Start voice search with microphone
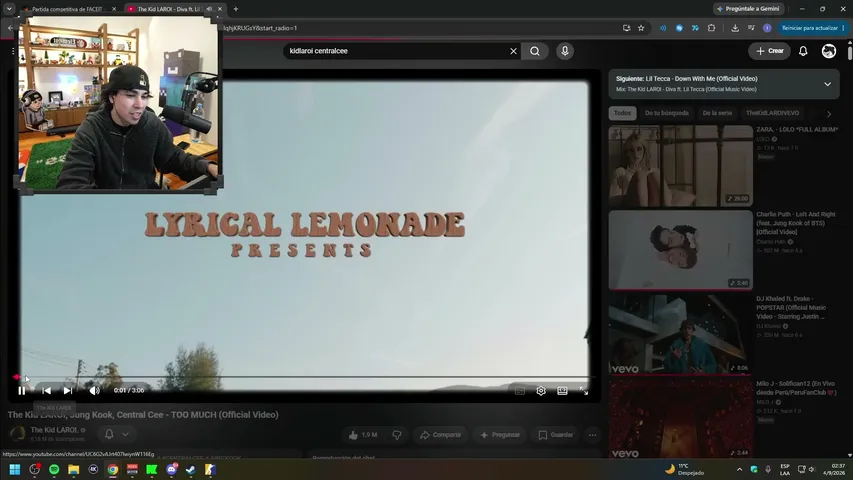Viewport: 853px width, 480px height. tap(565, 51)
